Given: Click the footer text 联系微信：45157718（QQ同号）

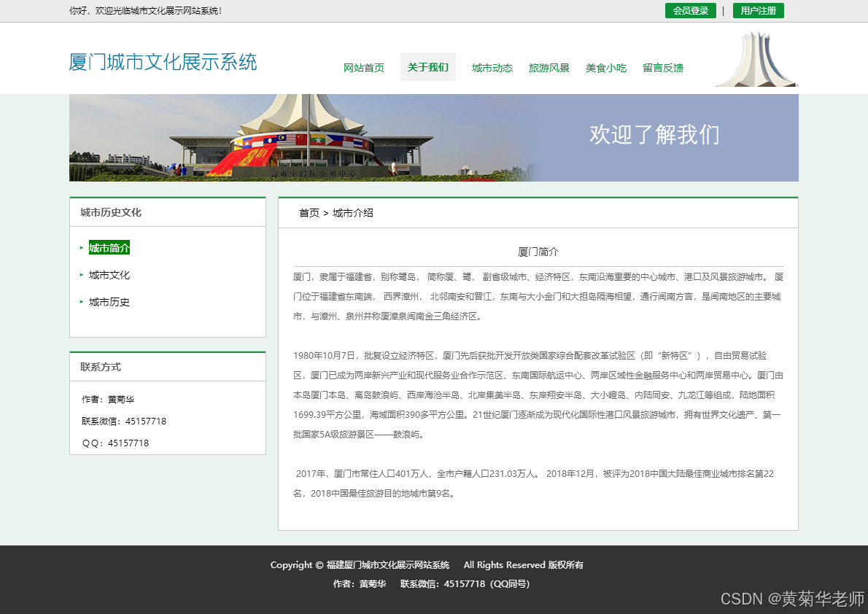Looking at the screenshot, I should (x=465, y=583).
